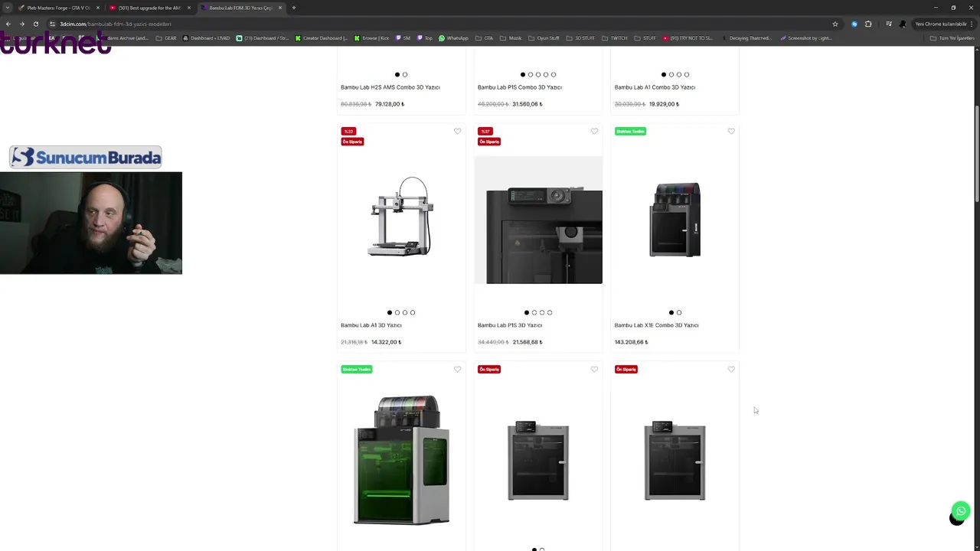980x551 pixels.
Task: Open the Screenshot by Light... bookmark
Action: 805,38
